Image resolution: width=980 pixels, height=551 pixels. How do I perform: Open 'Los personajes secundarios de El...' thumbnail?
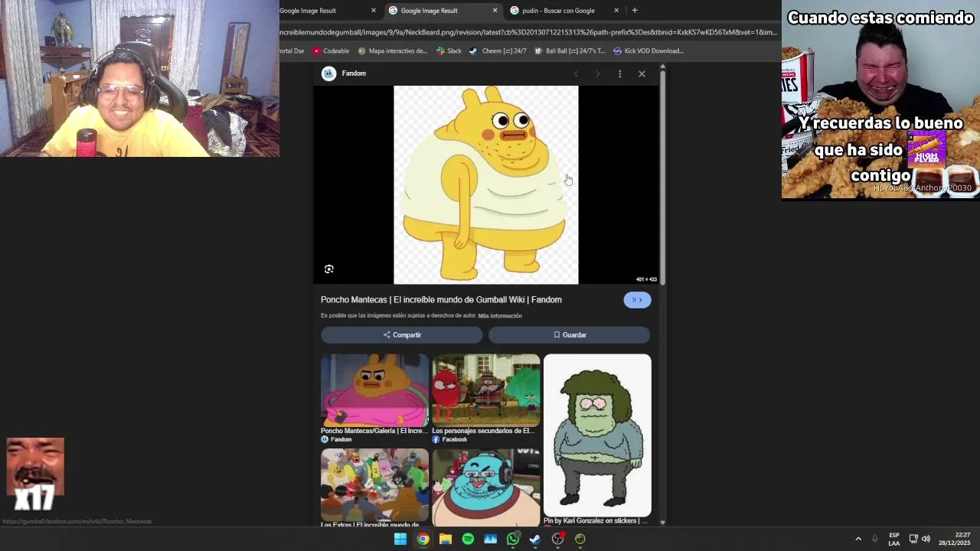pos(486,390)
